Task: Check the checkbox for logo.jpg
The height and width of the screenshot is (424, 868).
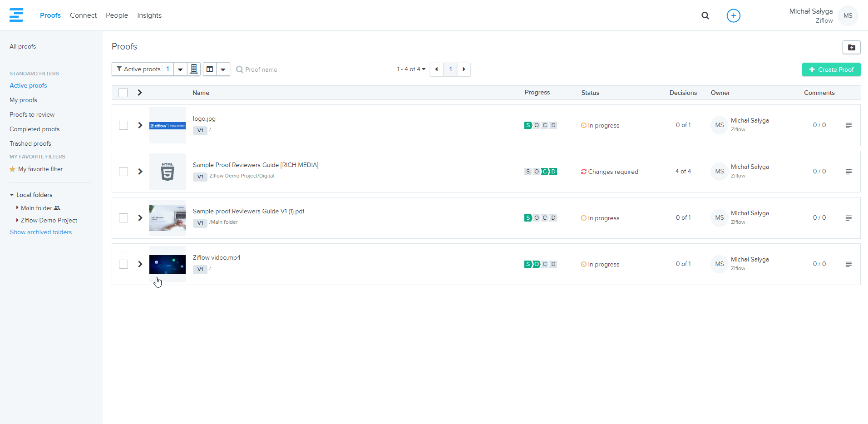Action: [123, 125]
